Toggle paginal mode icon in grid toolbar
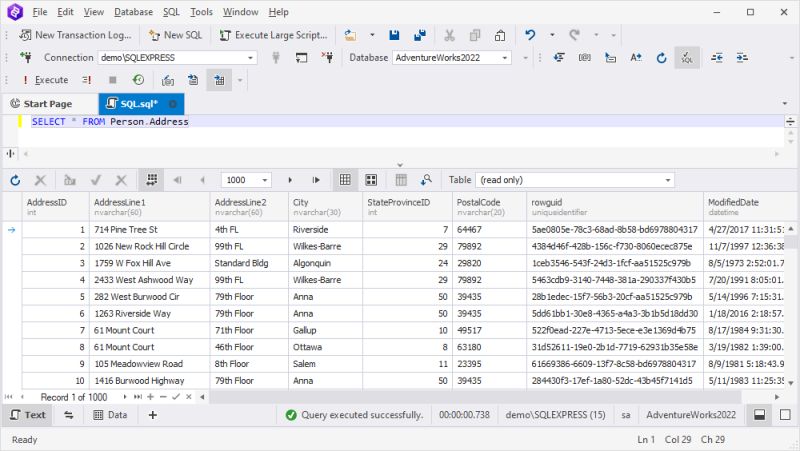 pyautogui.click(x=152, y=180)
